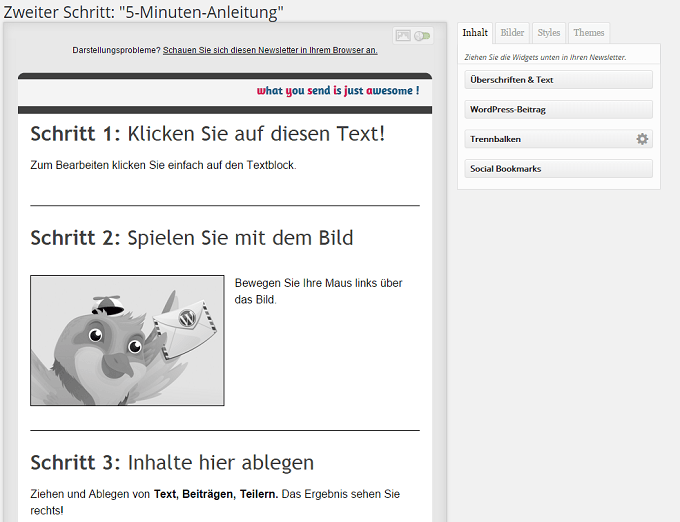This screenshot has width=680, height=522.
Task: Select the Social Bookmarks widget
Action: pyautogui.click(x=559, y=169)
